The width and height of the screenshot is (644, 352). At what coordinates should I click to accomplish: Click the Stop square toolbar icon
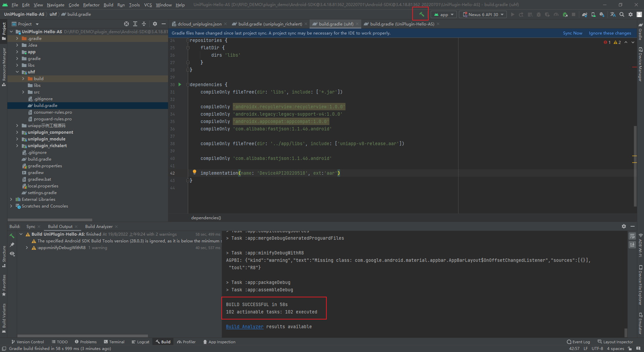coord(574,14)
